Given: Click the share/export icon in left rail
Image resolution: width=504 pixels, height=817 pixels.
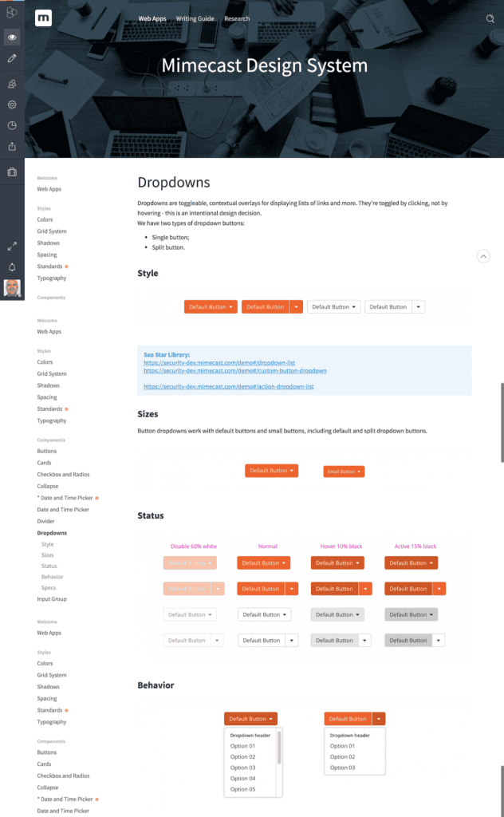Looking at the screenshot, I should click(x=12, y=147).
